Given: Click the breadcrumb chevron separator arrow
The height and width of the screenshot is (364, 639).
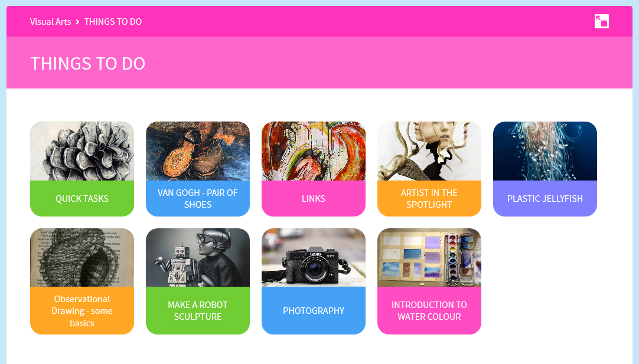Looking at the screenshot, I should [x=77, y=22].
